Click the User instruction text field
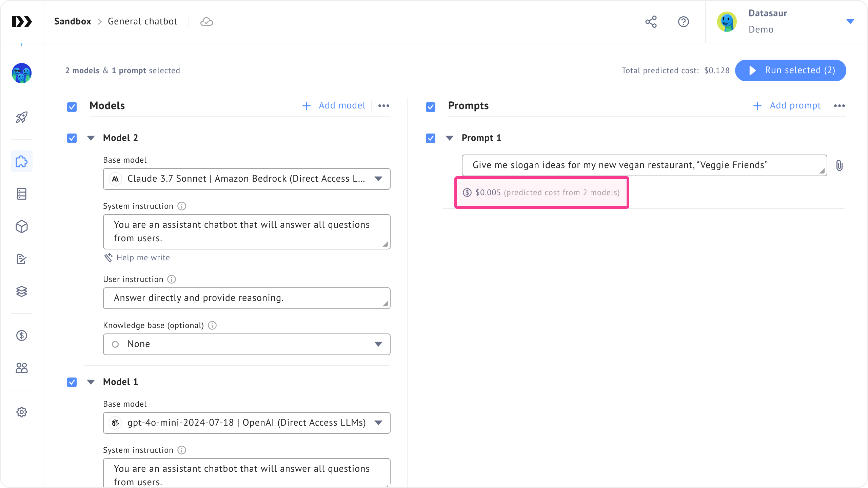Image resolution: width=868 pixels, height=488 pixels. click(246, 298)
